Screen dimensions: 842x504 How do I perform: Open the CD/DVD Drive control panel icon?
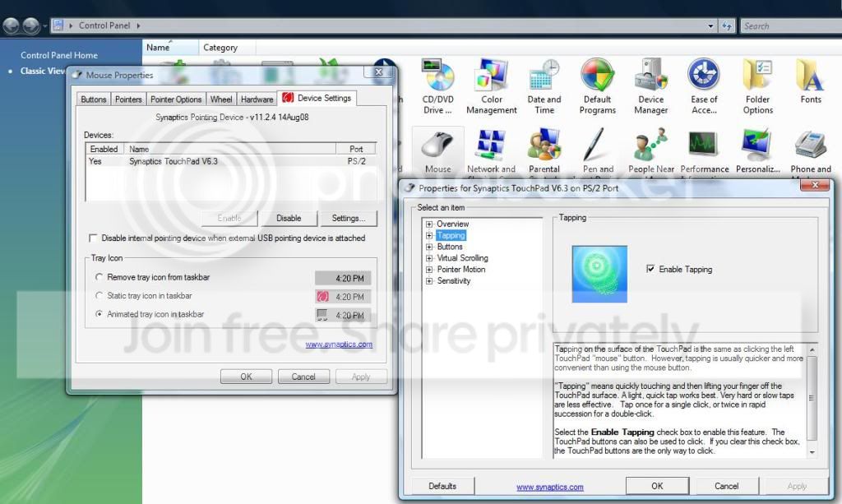point(437,87)
